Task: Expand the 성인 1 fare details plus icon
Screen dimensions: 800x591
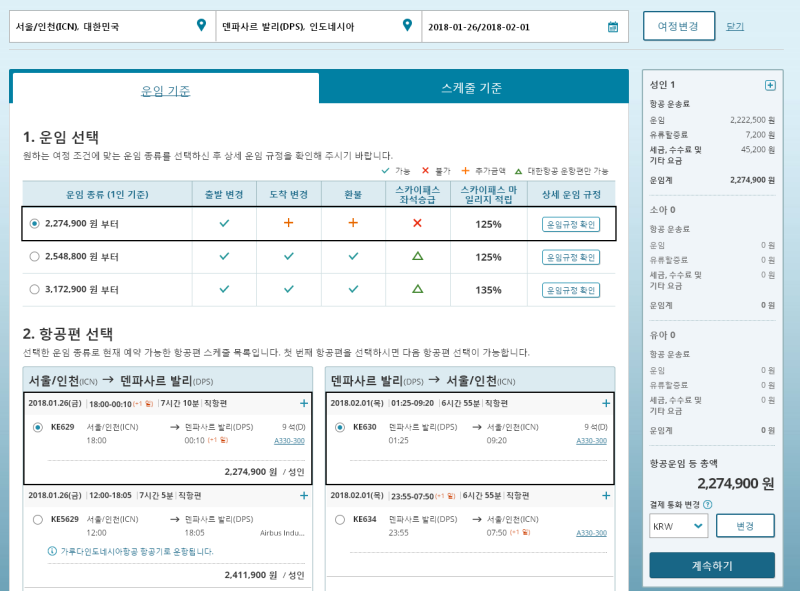Action: click(x=770, y=85)
